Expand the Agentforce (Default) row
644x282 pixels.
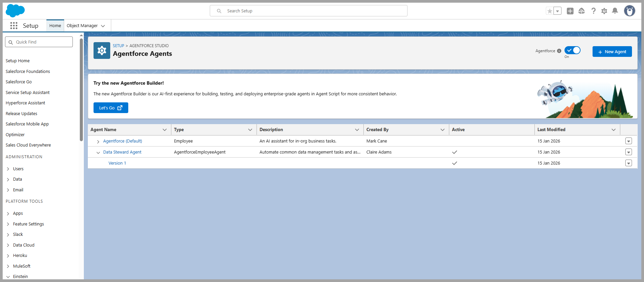click(x=98, y=142)
